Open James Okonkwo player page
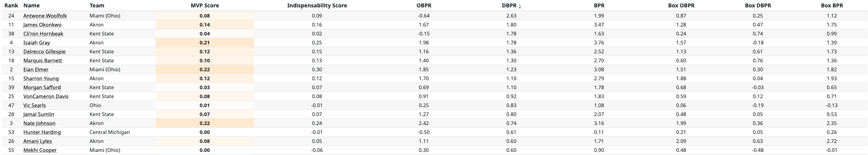Image resolution: width=868 pixels, height=155 pixels. click(42, 25)
